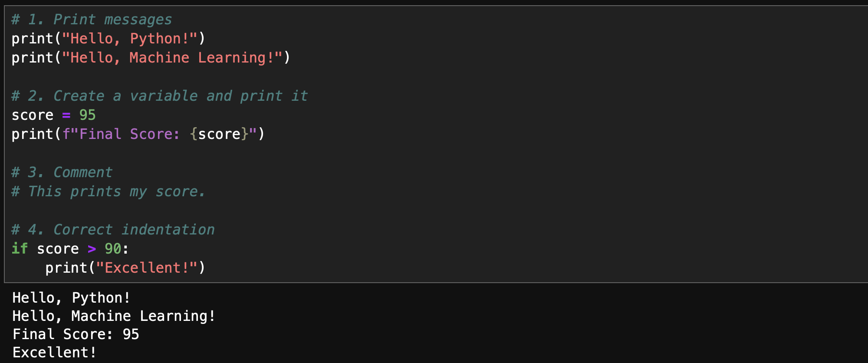Place cursor on "Hello, Python!" string in code
Viewport: 868px width, 363px height.
click(130, 39)
